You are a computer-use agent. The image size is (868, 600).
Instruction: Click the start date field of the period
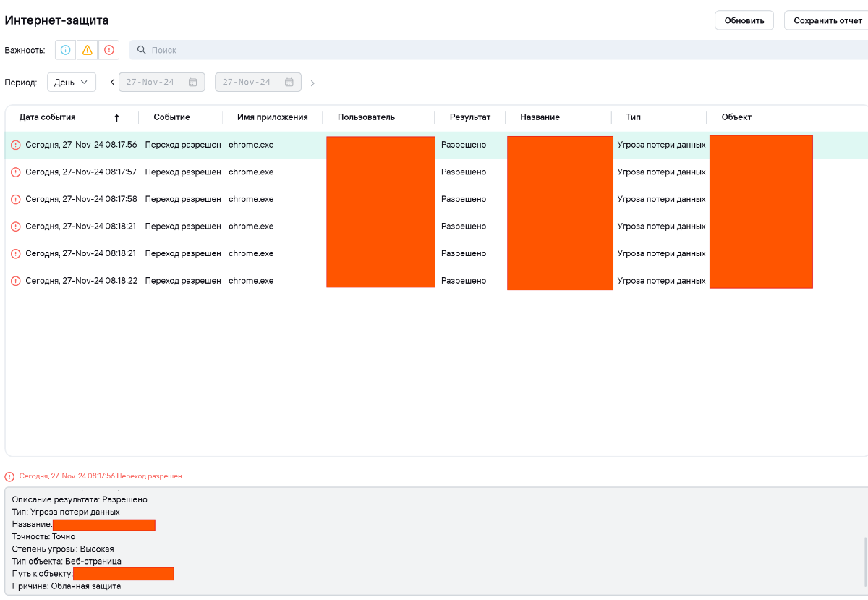[162, 82]
